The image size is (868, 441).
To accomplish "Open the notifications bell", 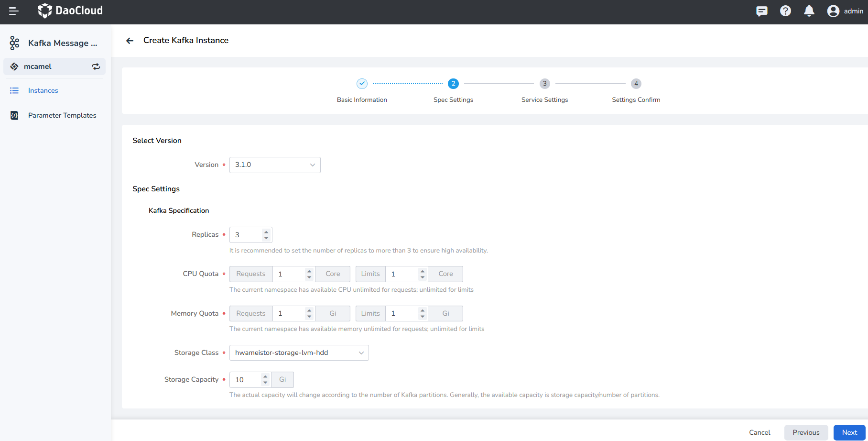I will click(x=809, y=11).
